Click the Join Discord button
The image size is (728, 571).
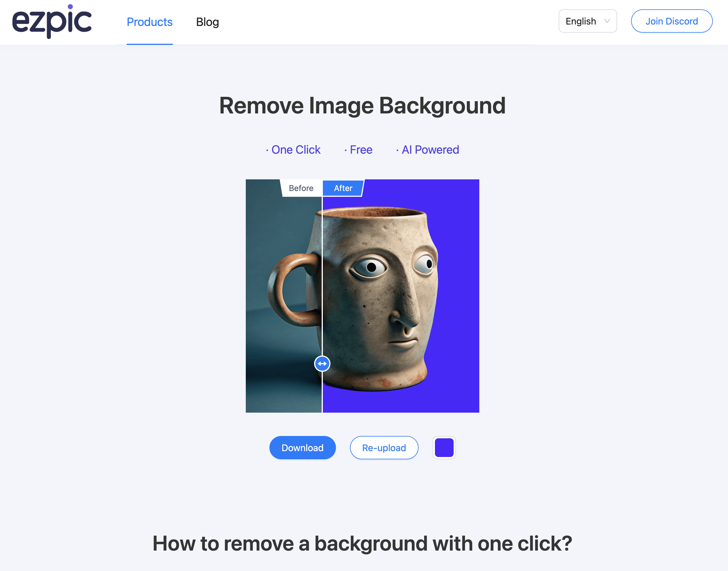point(673,21)
